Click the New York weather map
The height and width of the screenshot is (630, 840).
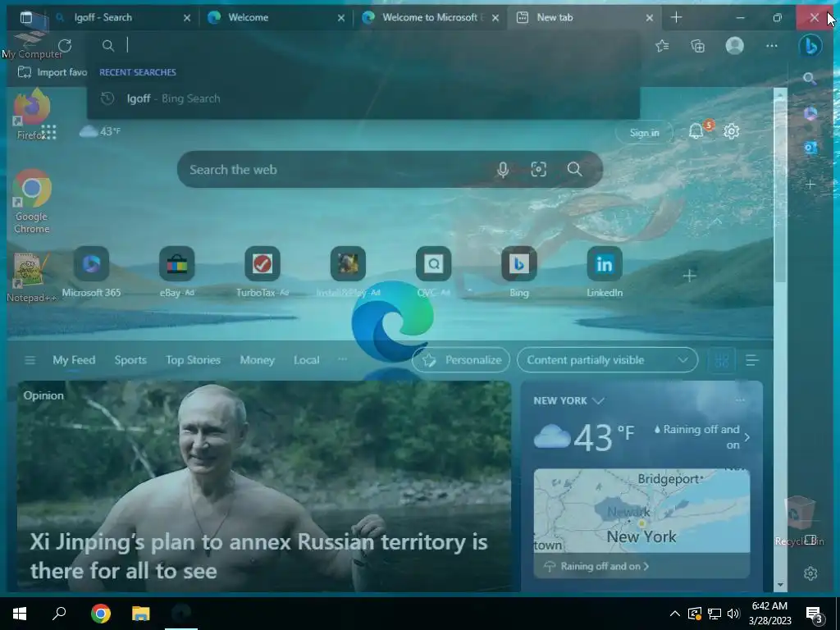click(x=641, y=510)
